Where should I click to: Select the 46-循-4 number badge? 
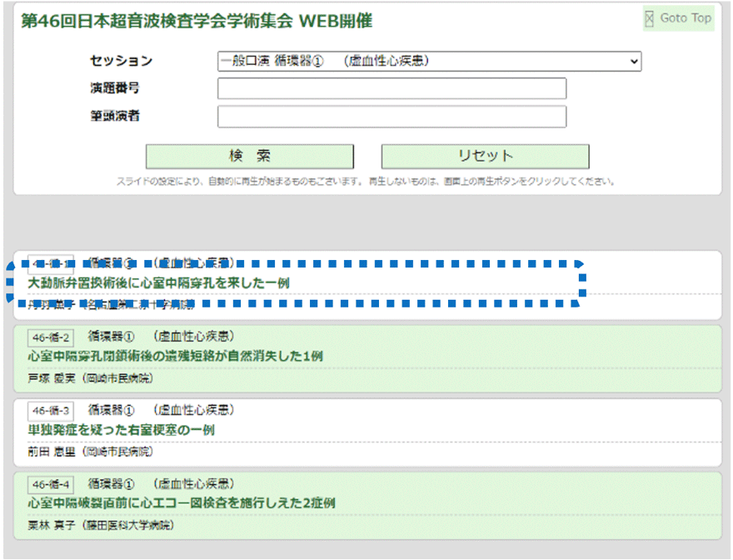(51, 484)
